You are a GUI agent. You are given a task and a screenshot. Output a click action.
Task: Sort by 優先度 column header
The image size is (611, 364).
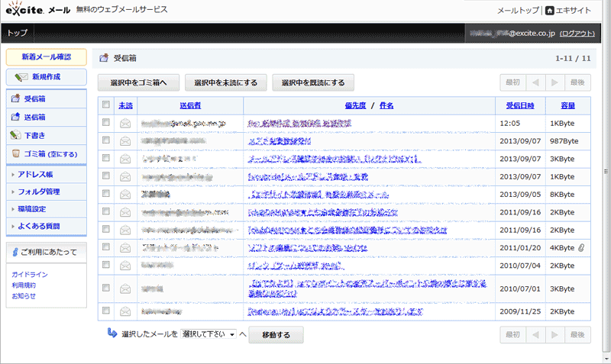[x=355, y=105]
